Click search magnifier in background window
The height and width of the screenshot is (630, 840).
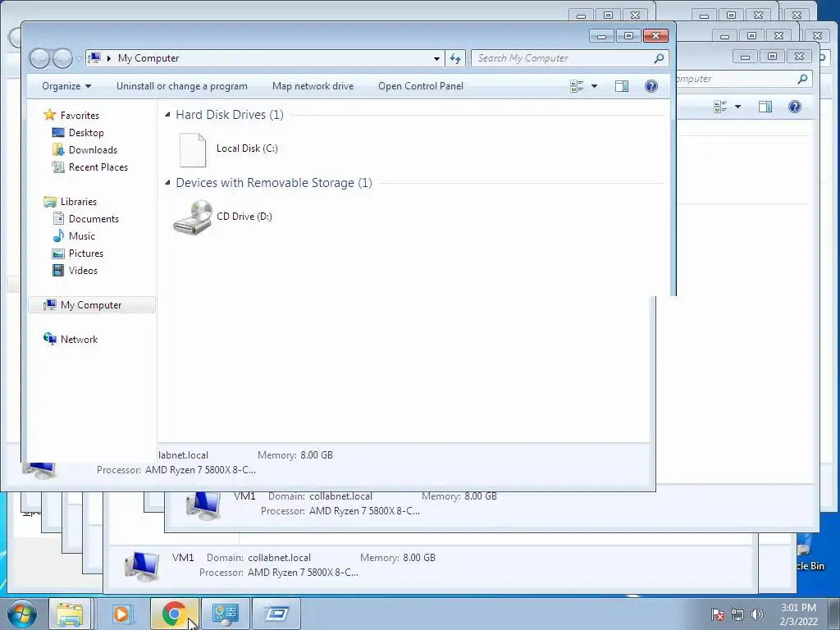pos(802,79)
